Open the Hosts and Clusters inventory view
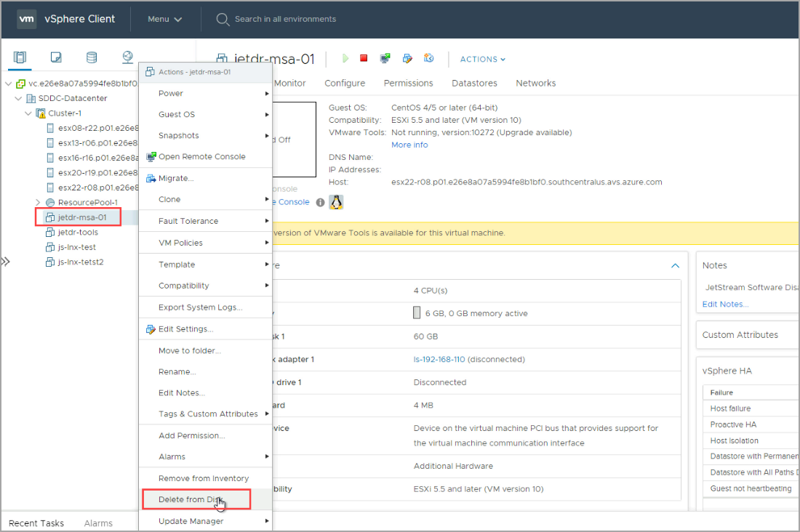Image resolution: width=800 pixels, height=532 pixels. coord(20,57)
